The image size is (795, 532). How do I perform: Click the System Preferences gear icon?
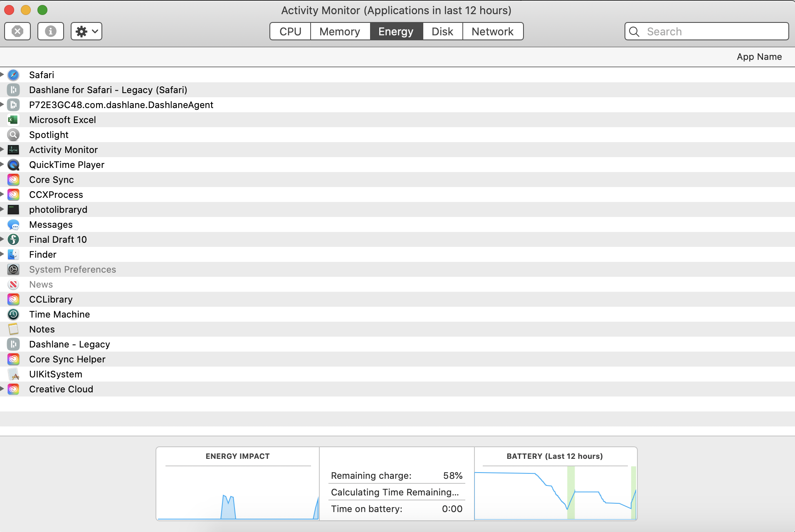pyautogui.click(x=13, y=269)
